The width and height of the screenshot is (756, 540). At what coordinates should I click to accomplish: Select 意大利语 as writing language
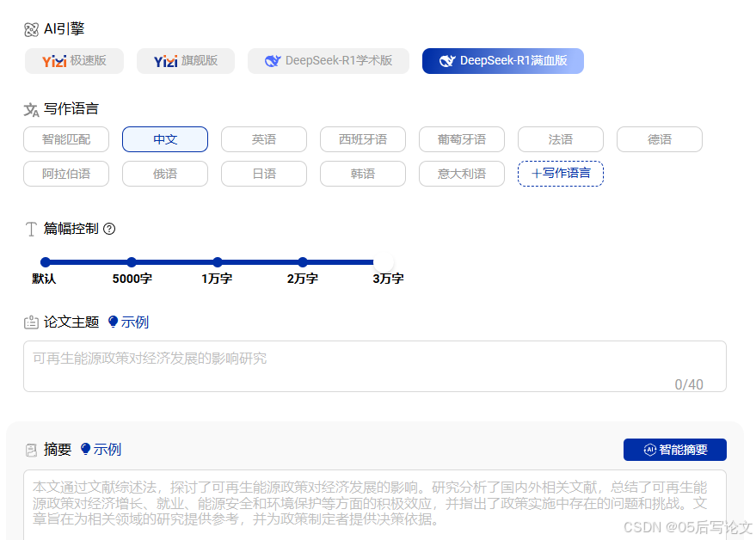pyautogui.click(x=461, y=174)
